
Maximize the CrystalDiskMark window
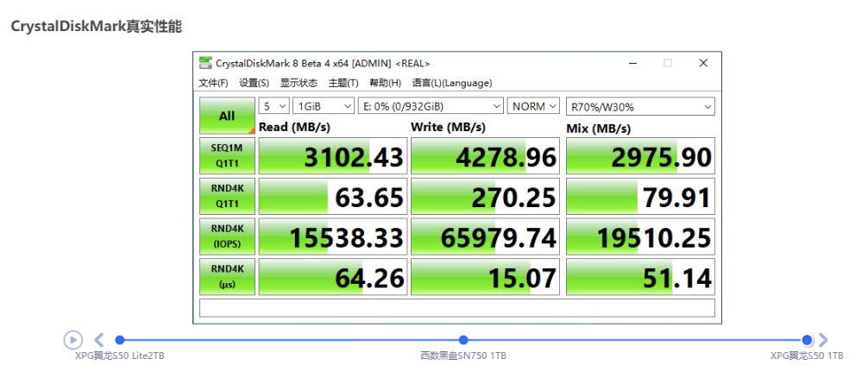pos(668,63)
